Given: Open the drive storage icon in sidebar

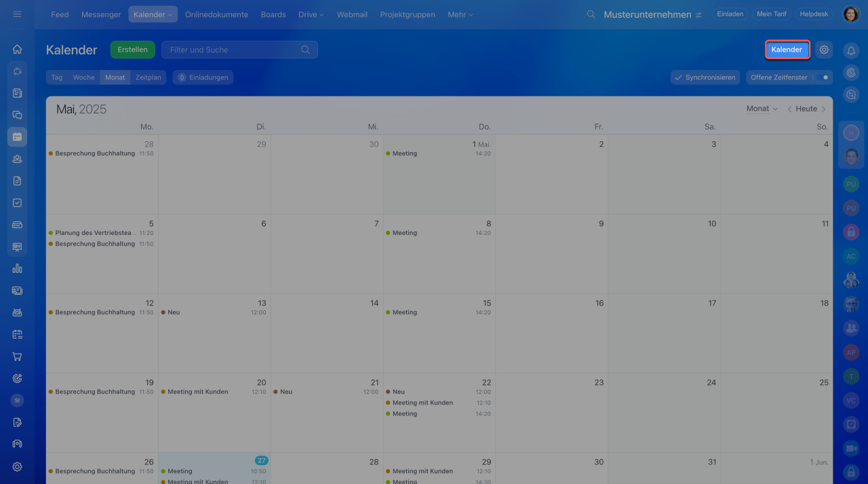Looking at the screenshot, I should tap(17, 225).
